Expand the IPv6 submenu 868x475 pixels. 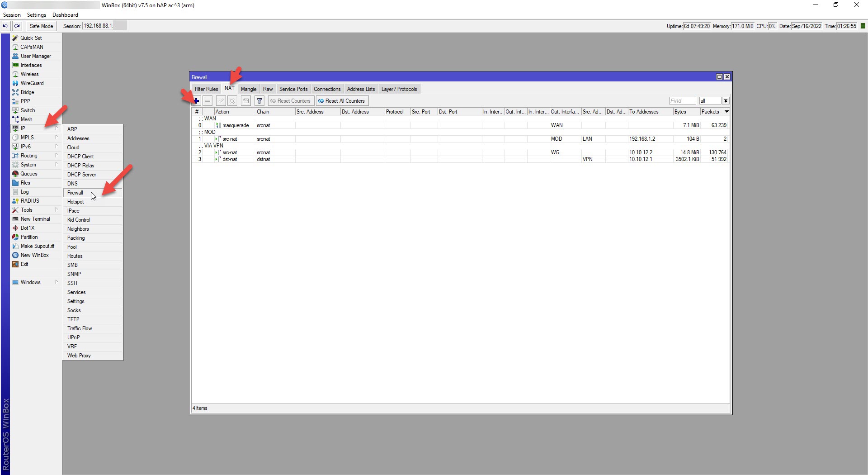[36, 147]
